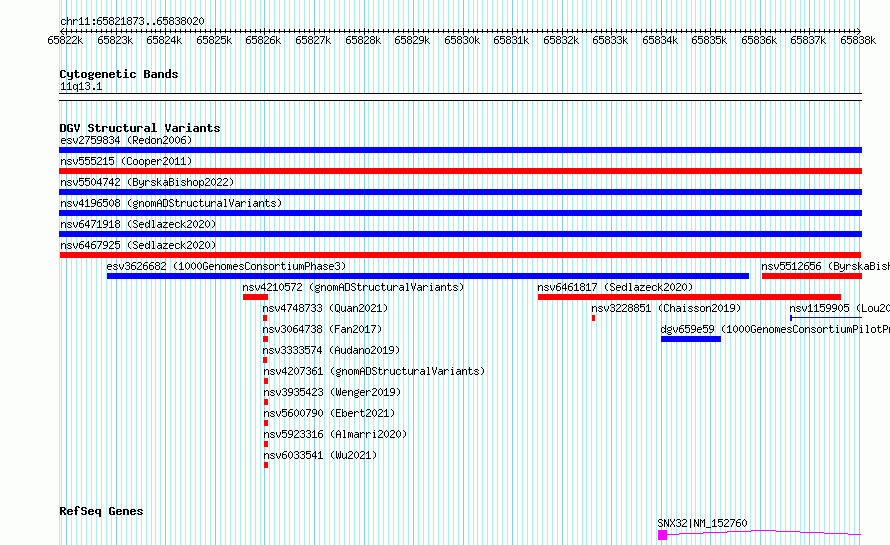Click the DGV Structural Variants track title
Image resolution: width=890 pixels, height=545 pixels.
(x=140, y=128)
